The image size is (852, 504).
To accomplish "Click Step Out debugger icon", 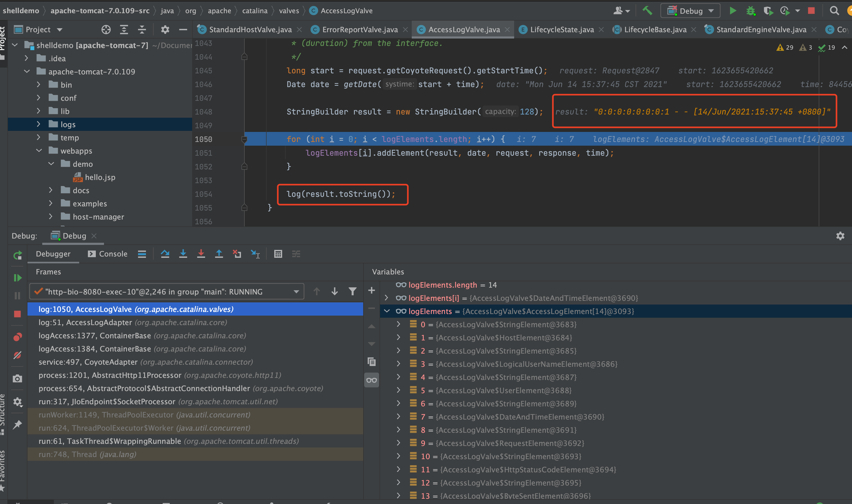I will coord(219,254).
